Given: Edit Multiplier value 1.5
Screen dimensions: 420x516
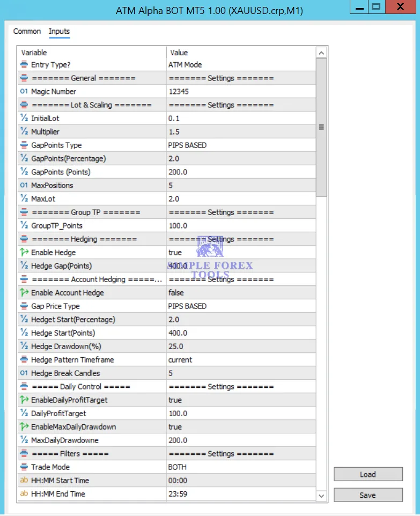Looking at the screenshot, I should click(x=241, y=131).
